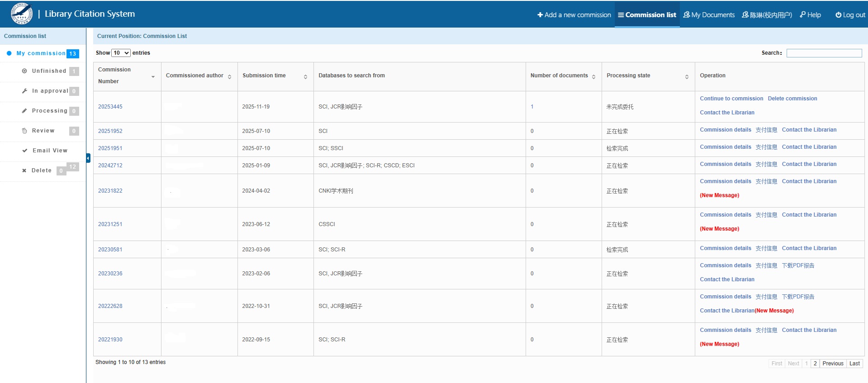Screen dimensions: 868x383
Task: Sort by Commission Number column
Action: tap(153, 77)
